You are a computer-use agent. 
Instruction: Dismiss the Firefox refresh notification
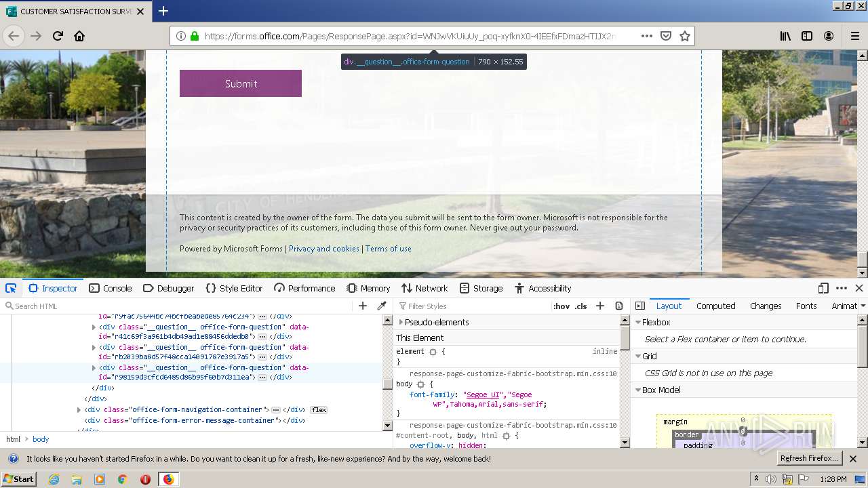(853, 459)
